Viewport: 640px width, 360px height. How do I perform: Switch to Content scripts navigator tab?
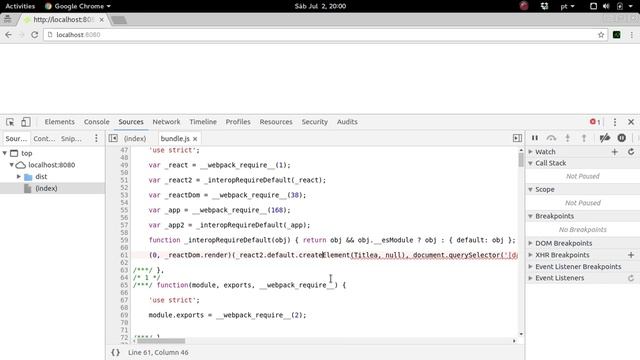click(44, 139)
